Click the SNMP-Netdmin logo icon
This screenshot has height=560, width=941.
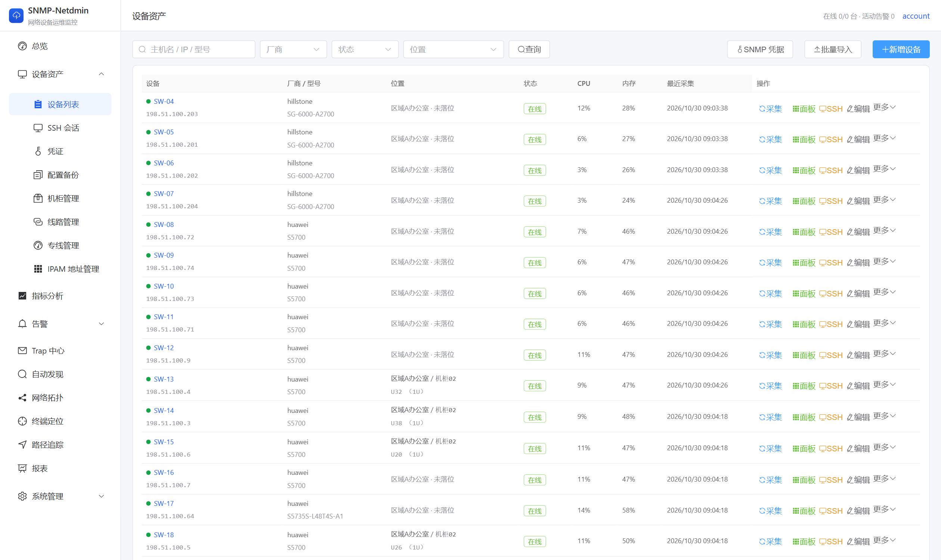(x=16, y=15)
